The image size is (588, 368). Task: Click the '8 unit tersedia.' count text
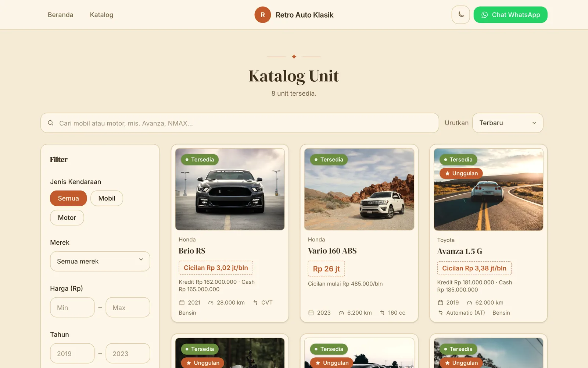tap(294, 93)
